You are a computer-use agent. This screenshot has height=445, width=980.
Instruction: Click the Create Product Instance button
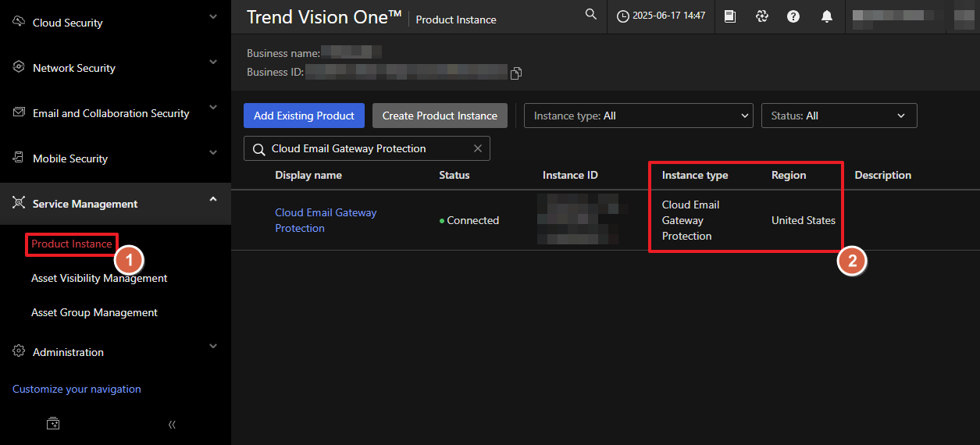[x=440, y=116]
